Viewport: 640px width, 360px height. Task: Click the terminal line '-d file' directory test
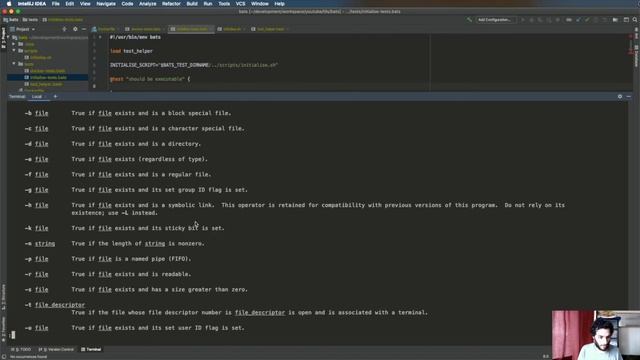(113, 144)
